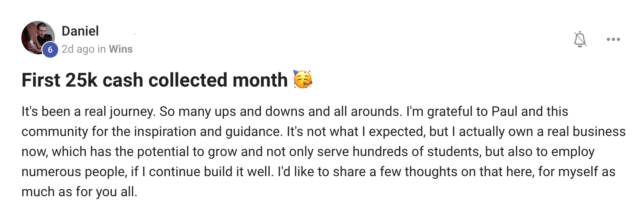644x210 pixels.
Task: Go to the Wins category
Action: pyautogui.click(x=121, y=49)
